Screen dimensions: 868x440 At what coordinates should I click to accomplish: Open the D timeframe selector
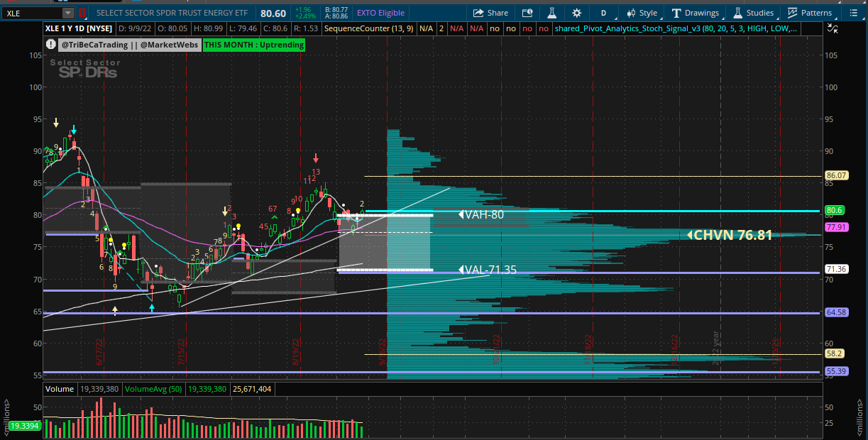tap(603, 13)
